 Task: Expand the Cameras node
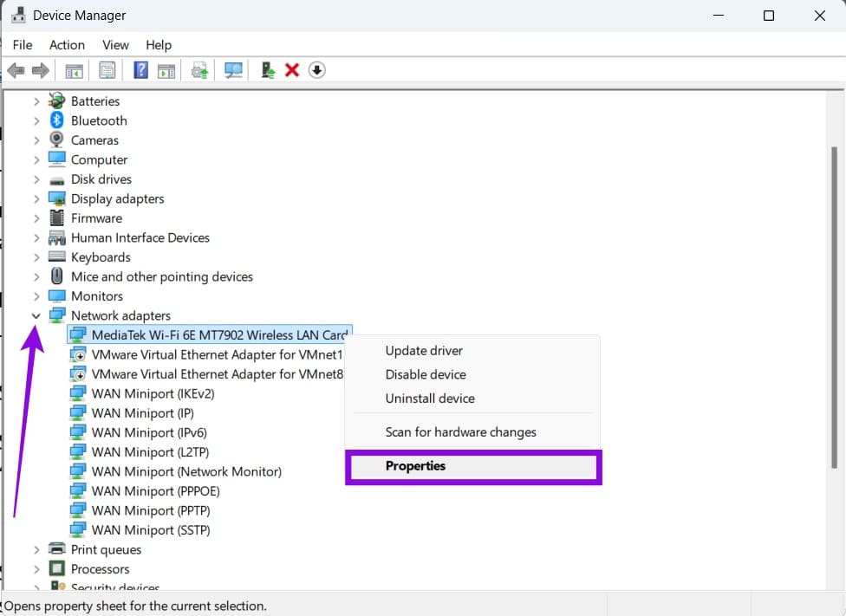36,140
